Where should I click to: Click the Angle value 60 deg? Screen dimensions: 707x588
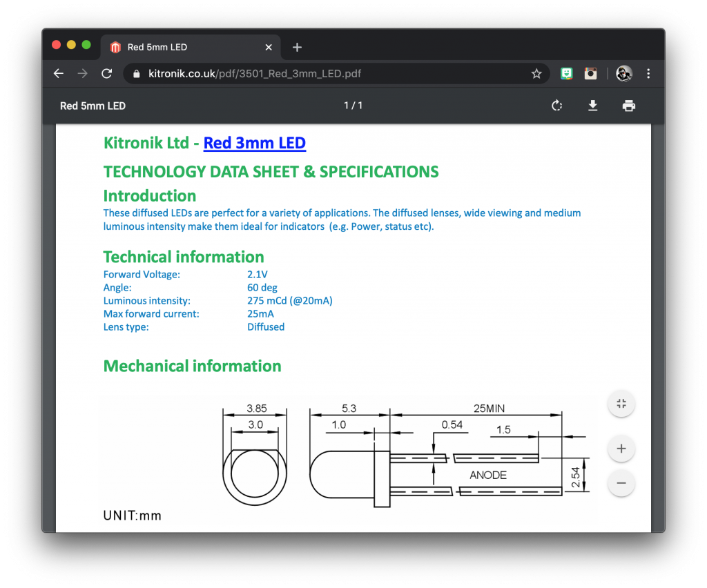262,288
